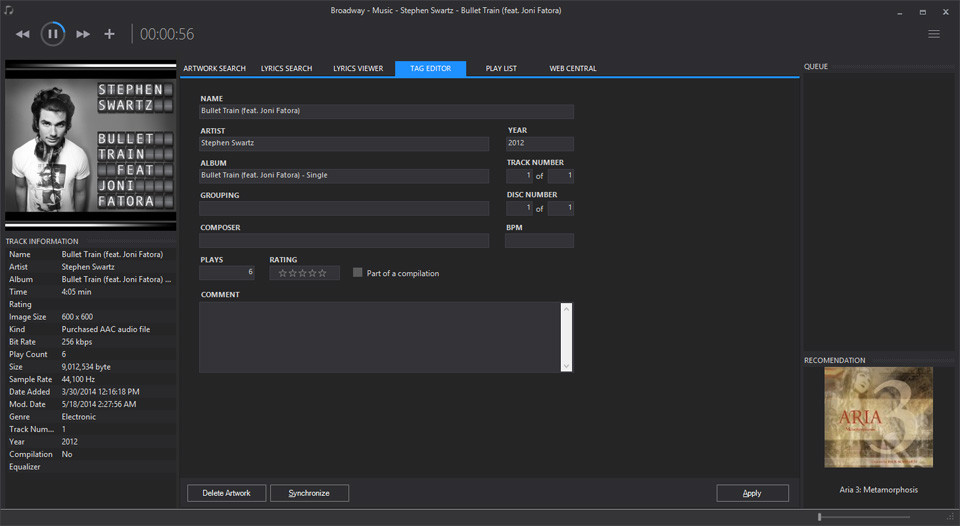Click the Time value 4:05 min
960x526 pixels.
pos(76,292)
